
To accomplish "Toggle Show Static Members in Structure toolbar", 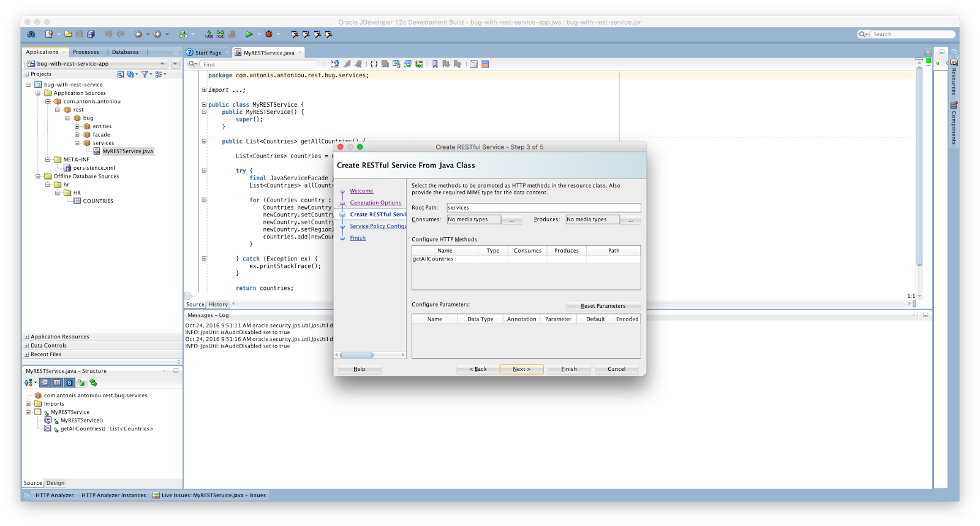I will point(69,383).
